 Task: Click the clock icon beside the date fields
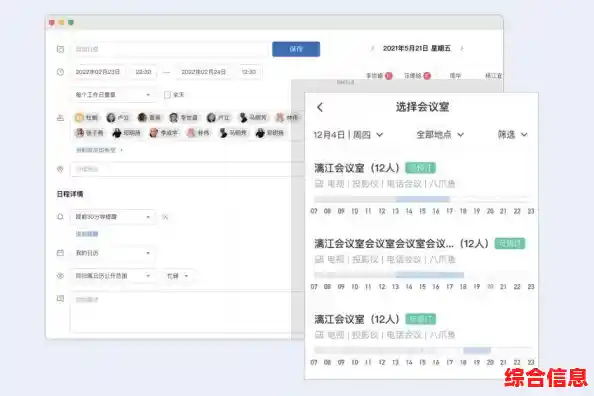[x=60, y=72]
